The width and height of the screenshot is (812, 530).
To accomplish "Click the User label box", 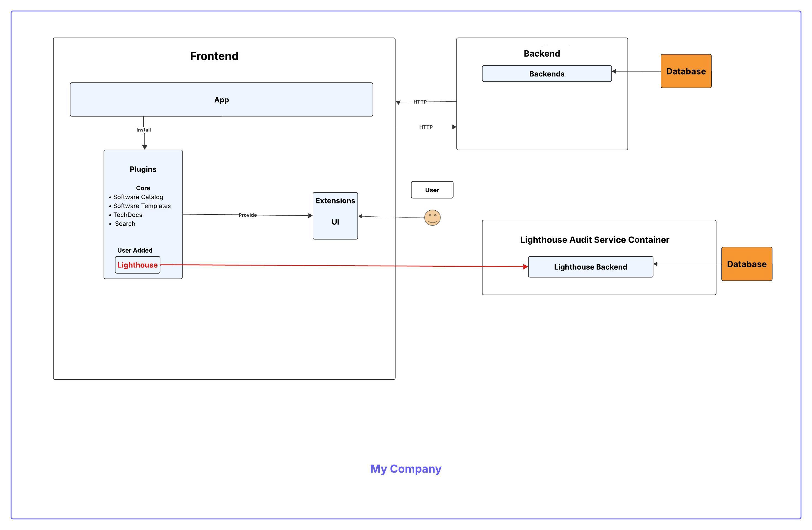I will click(432, 190).
